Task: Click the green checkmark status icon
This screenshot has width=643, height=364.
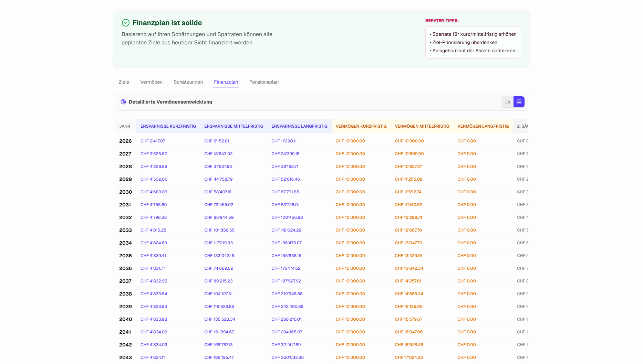Action: [x=126, y=23]
